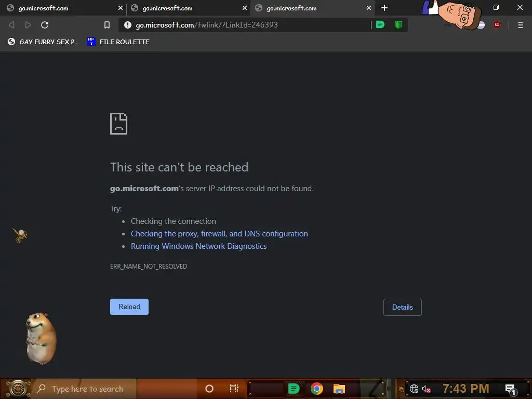This screenshot has width=532, height=399.
Task: Click the green speech-bubble extension icon in address bar
Action: tap(380, 24)
